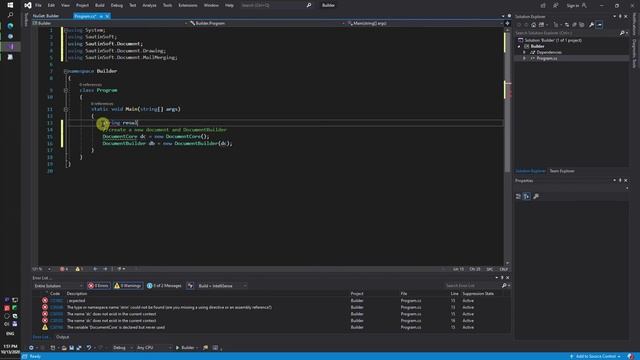Screen dimensions: 640x360
Task: Open Properties wrench in Solution Explorer toolbar
Action: 591,25
